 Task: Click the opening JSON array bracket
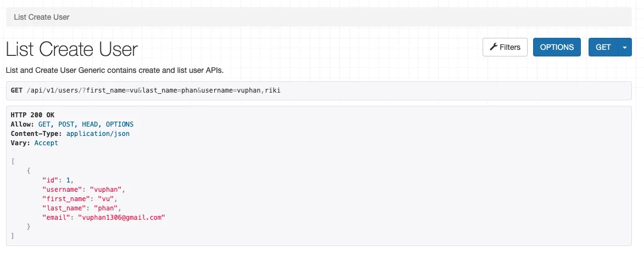coord(13,161)
